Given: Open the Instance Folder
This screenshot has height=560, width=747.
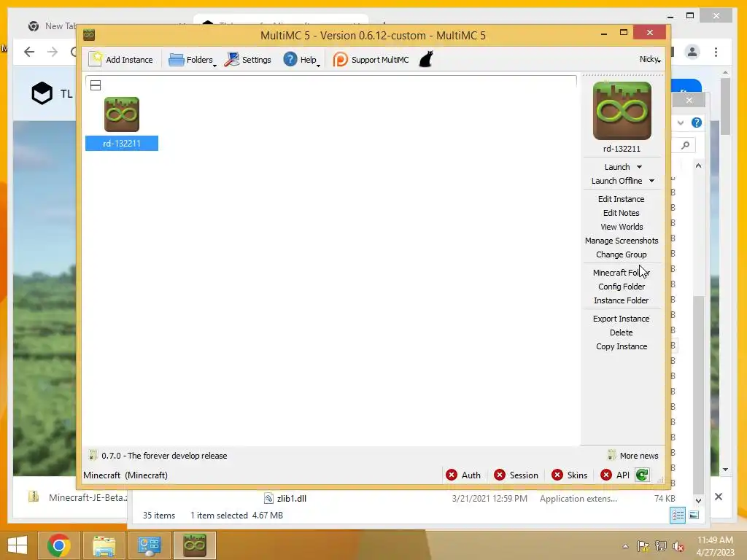Looking at the screenshot, I should tap(622, 300).
